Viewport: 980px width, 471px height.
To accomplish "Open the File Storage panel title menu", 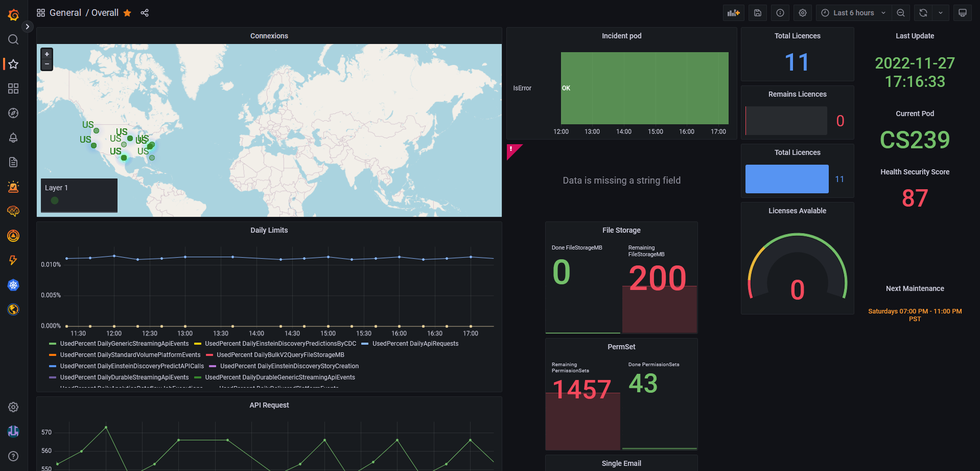I will tap(621, 230).
